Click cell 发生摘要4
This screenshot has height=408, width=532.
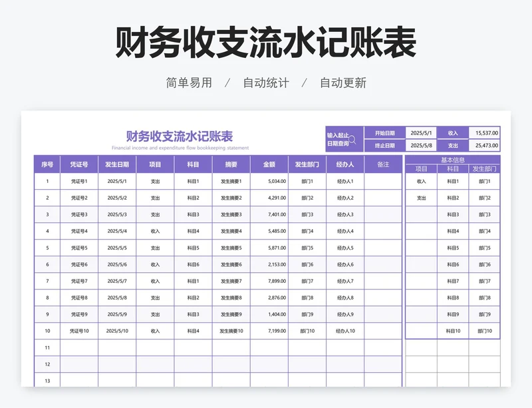point(231,231)
